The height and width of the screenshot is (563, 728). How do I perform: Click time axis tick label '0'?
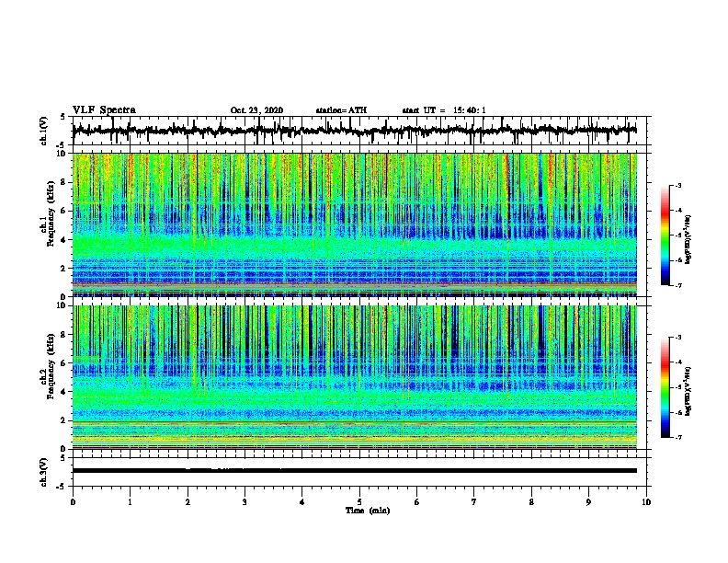tap(73, 502)
